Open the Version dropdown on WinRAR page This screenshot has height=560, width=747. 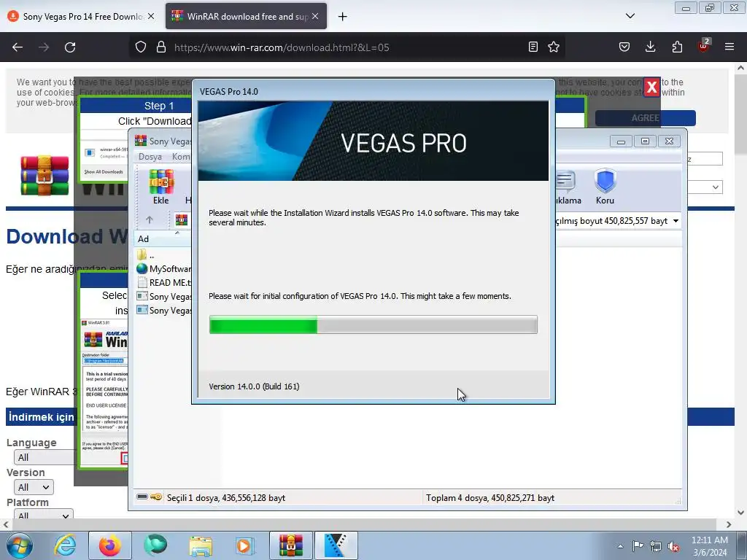(34, 487)
